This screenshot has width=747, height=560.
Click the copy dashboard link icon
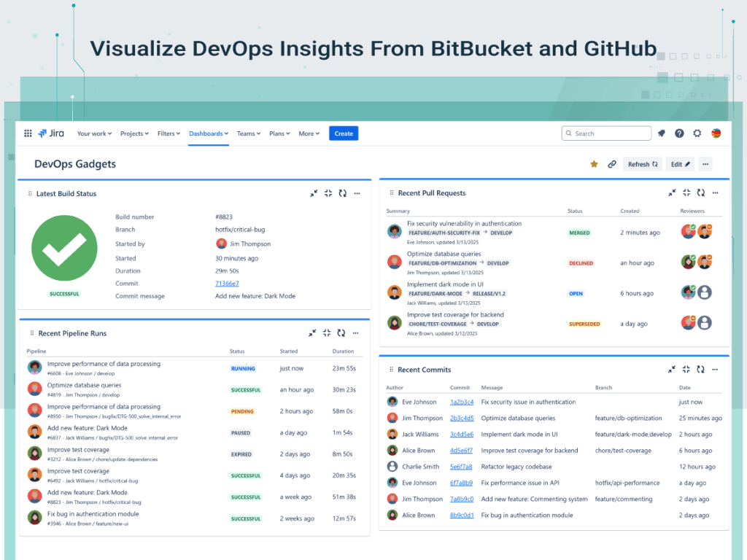pos(612,164)
